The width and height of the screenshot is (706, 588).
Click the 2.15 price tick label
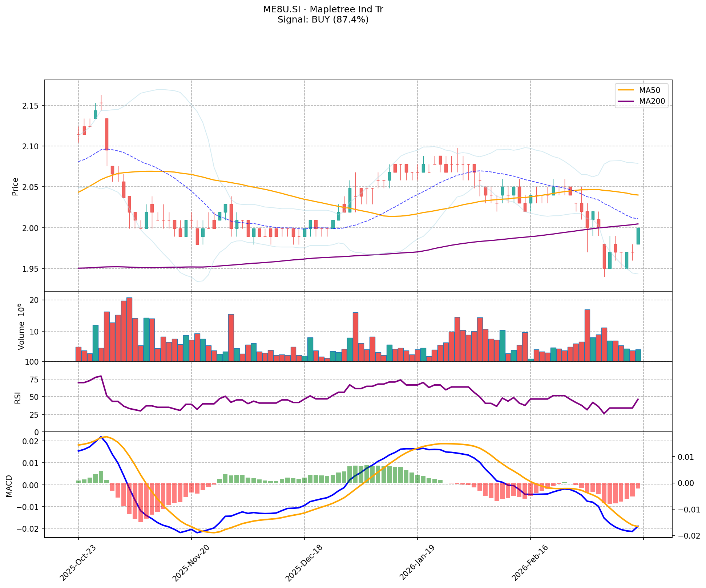(x=30, y=106)
